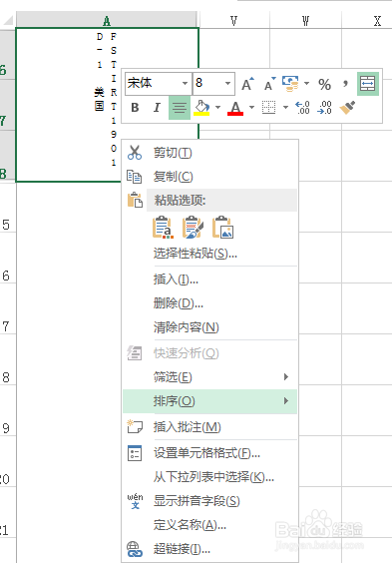Choose 超链接(I)... entry
Screen dimensions: 392x563
(x=209, y=549)
